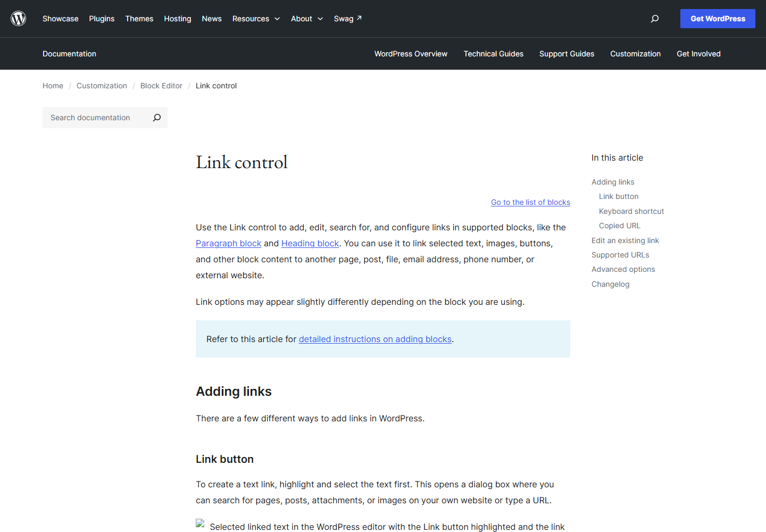Click the 'Link control' page title

point(242,162)
